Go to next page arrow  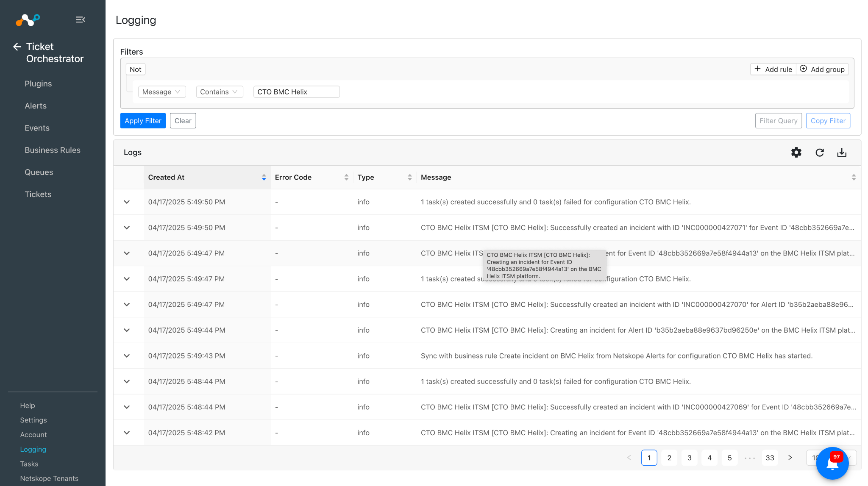790,458
